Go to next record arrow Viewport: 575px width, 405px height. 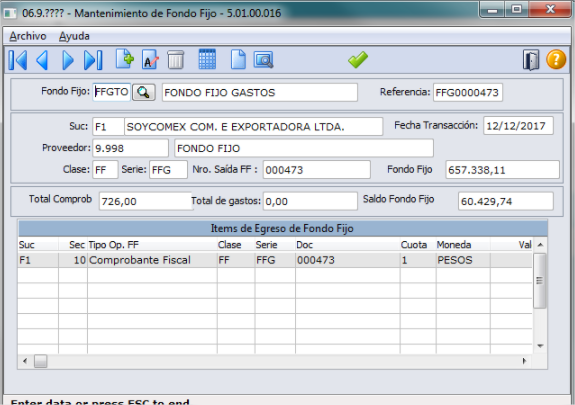68,60
